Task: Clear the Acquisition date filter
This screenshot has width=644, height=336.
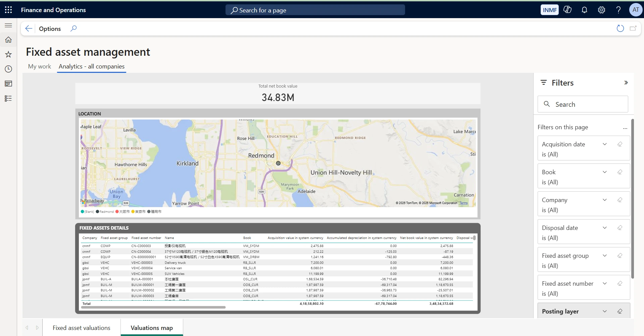Action: click(x=620, y=144)
